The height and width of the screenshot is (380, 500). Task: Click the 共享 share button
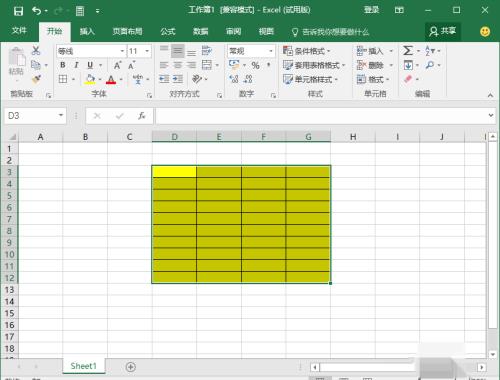coord(443,31)
